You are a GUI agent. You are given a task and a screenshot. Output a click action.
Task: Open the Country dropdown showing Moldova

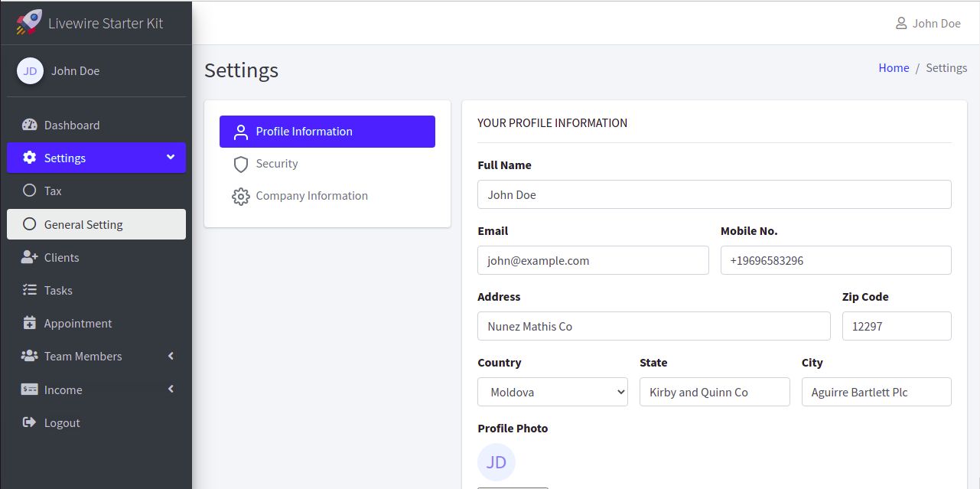(x=552, y=393)
